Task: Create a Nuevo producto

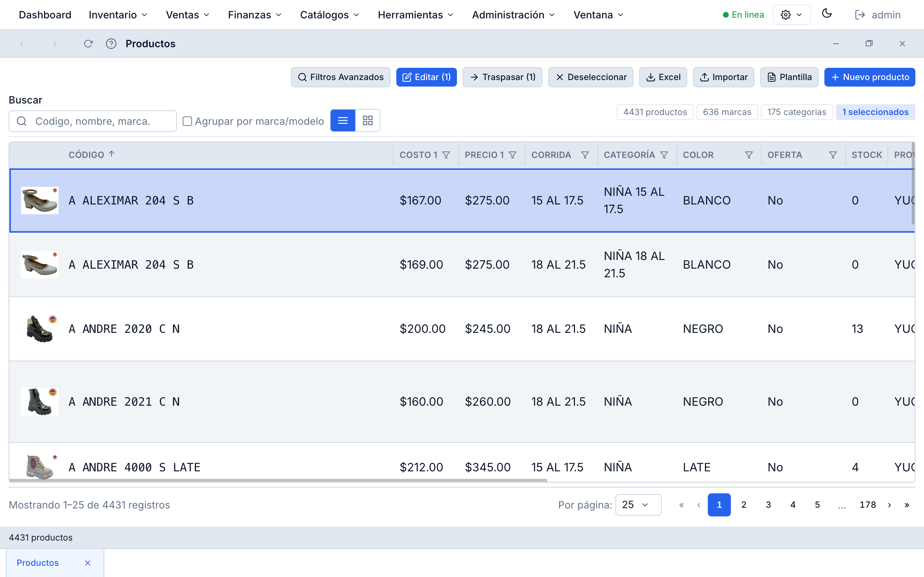Action: coord(870,77)
